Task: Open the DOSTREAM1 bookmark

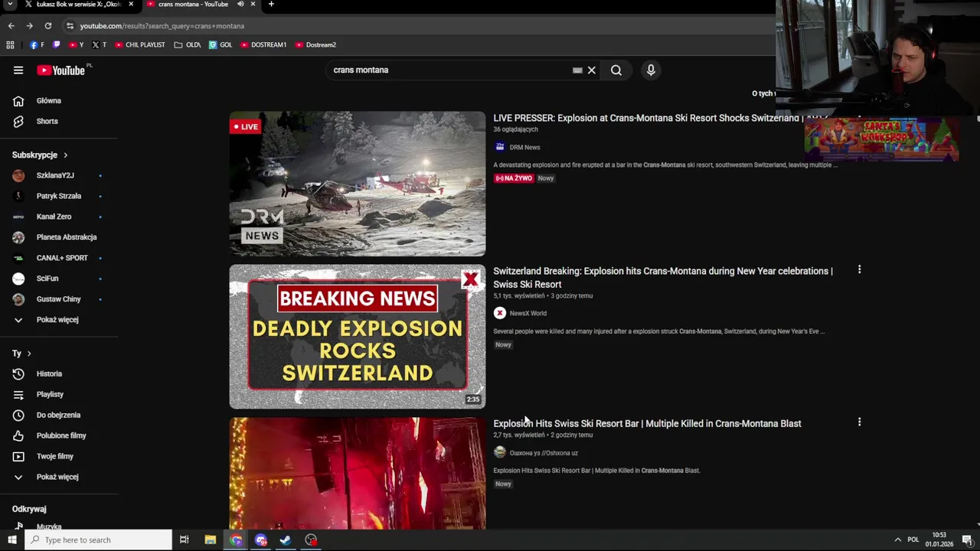Action: (263, 45)
